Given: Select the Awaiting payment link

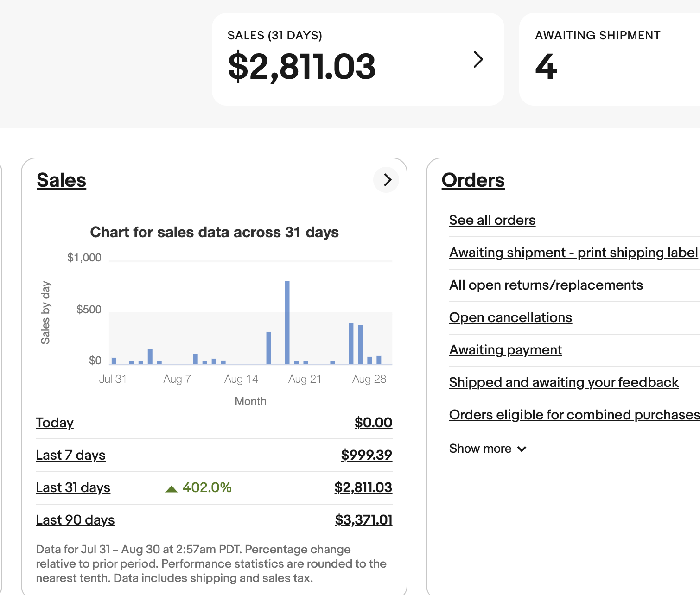Looking at the screenshot, I should tap(505, 350).
